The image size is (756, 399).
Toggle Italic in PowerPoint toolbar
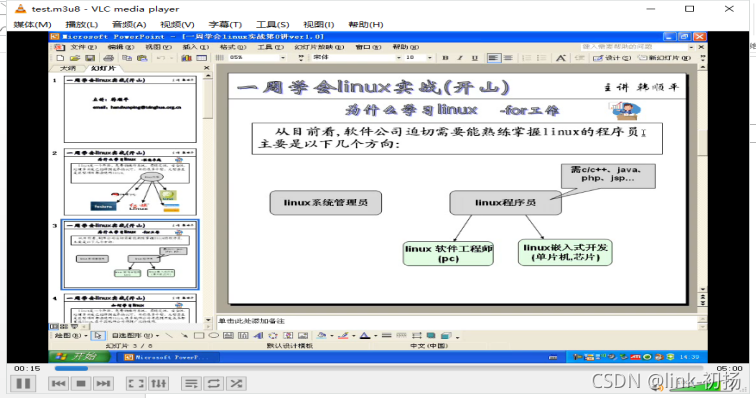(460, 58)
